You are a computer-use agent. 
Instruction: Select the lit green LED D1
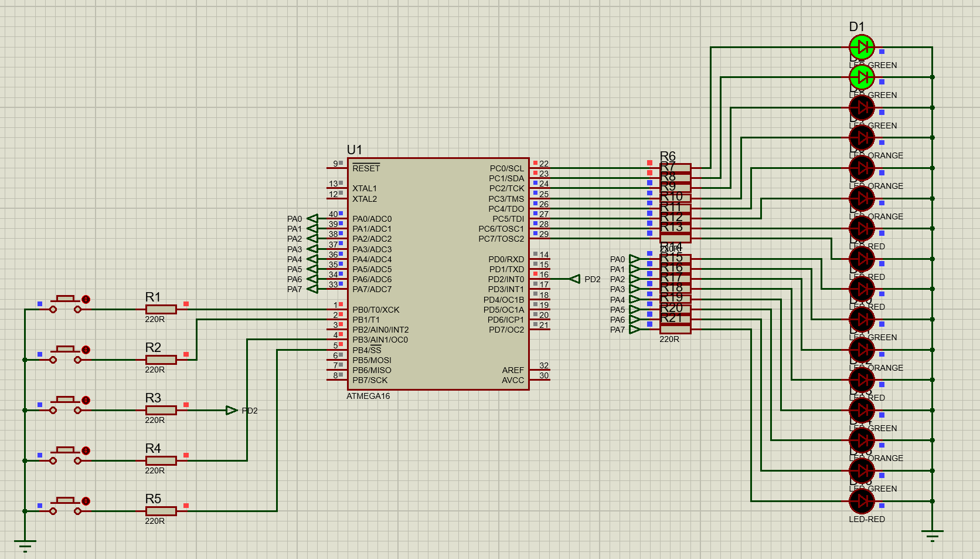pos(862,47)
